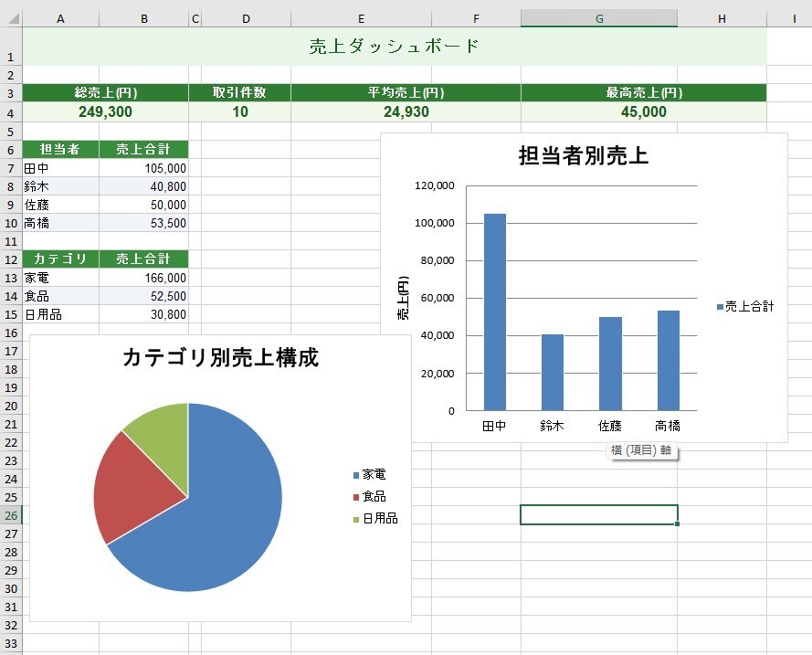Select the cell with 30,800

144,314
